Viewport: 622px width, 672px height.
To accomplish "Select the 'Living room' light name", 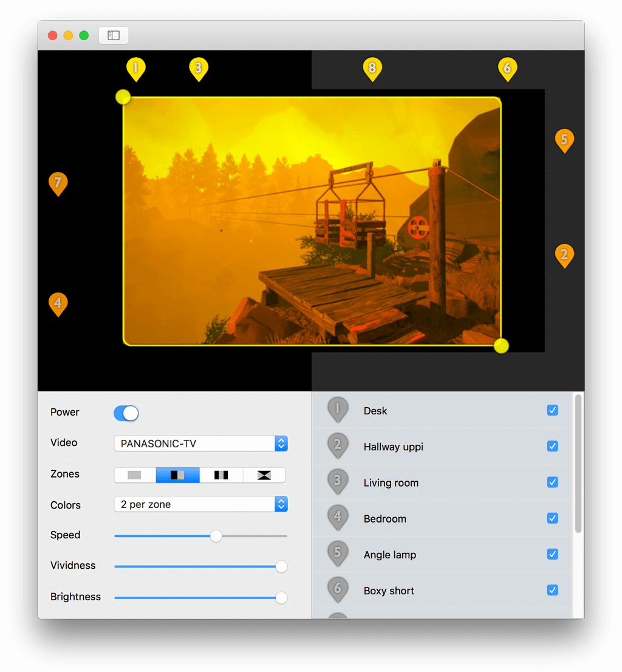I will click(x=391, y=483).
